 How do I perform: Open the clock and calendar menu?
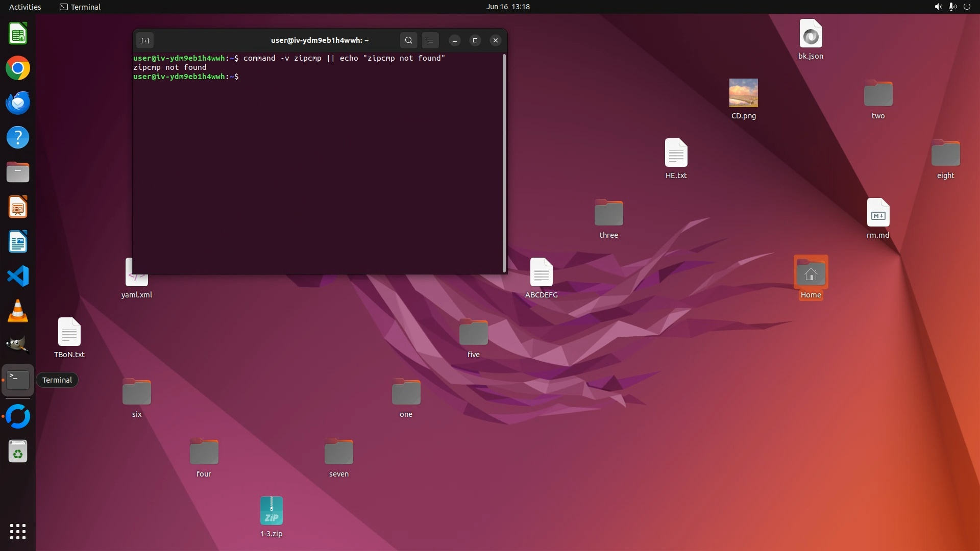507,7
